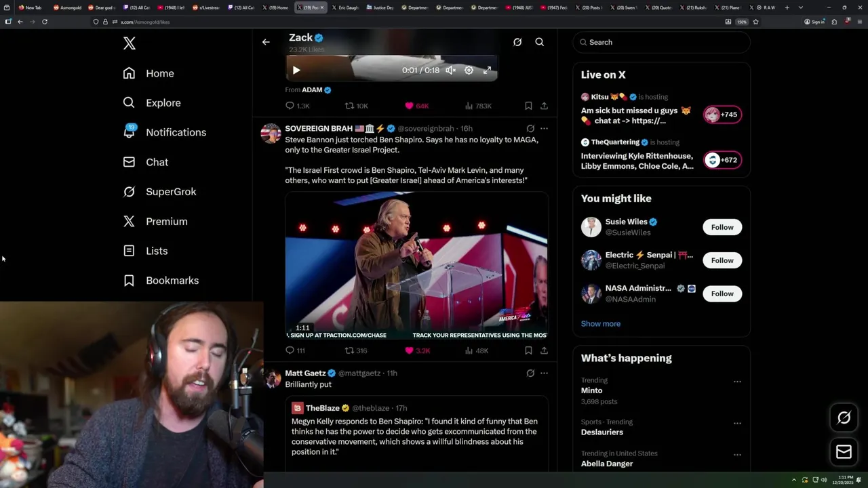Click the Search input field

pyautogui.click(x=661, y=42)
